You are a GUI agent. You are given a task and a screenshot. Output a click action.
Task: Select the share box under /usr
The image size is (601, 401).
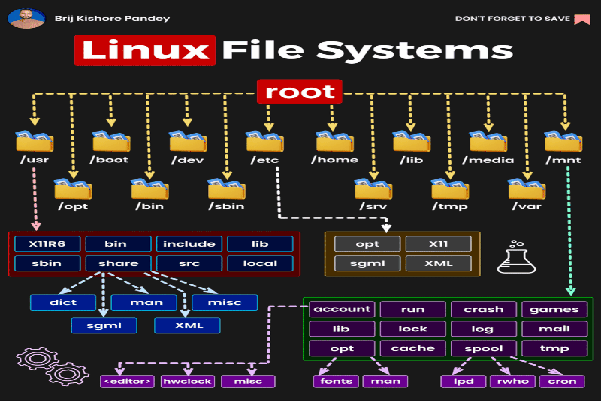point(118,264)
